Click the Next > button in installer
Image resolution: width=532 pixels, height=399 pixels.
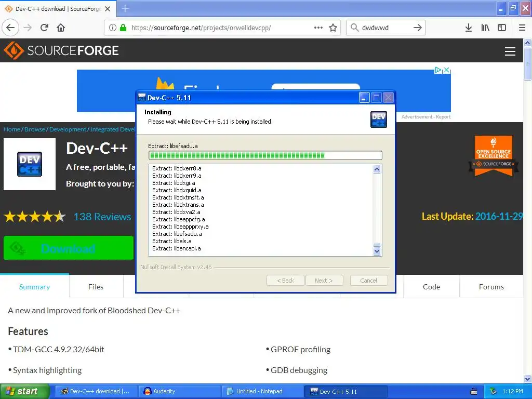(x=324, y=281)
